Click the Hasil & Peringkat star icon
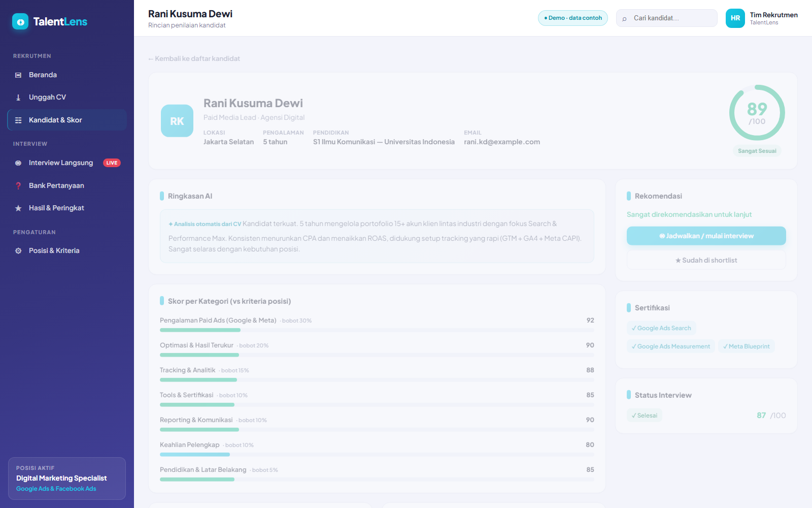Image resolution: width=812 pixels, height=508 pixels. coord(18,208)
